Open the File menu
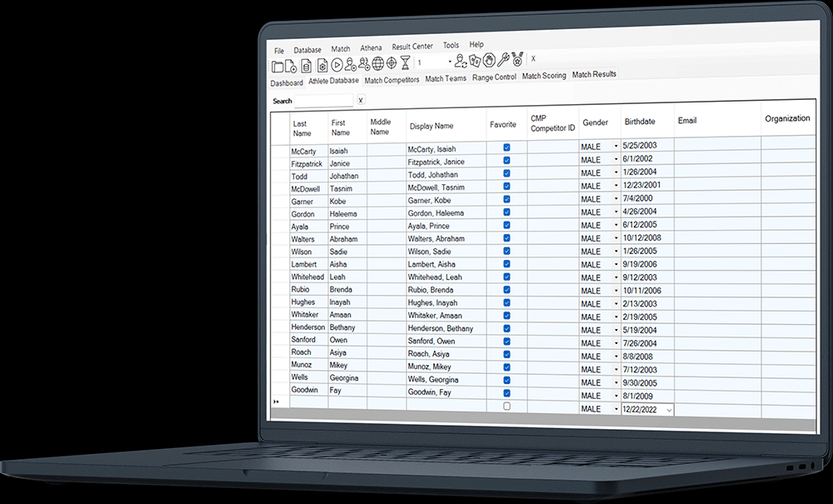Viewport: 833px width, 504px height. (x=279, y=51)
